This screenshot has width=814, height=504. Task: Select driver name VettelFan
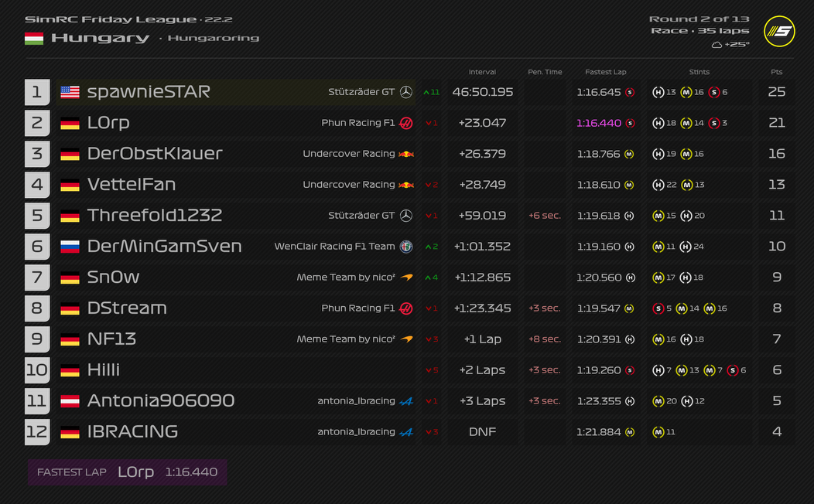(132, 185)
